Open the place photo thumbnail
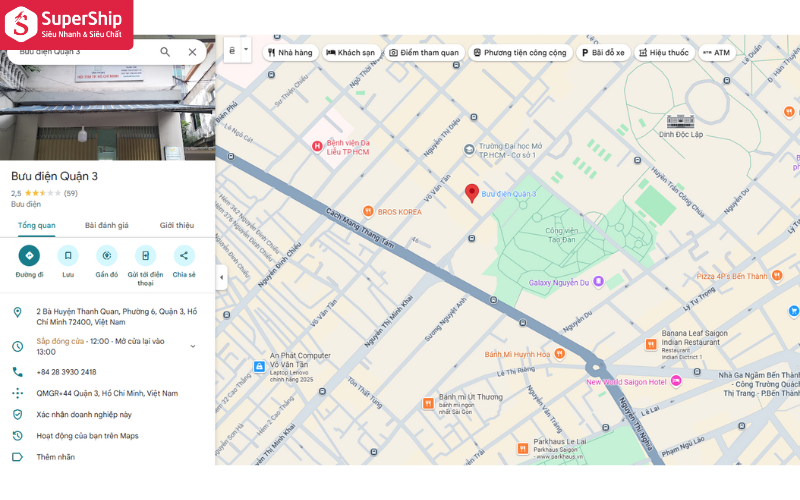Image resolution: width=800 pixels, height=500 pixels. tap(107, 112)
